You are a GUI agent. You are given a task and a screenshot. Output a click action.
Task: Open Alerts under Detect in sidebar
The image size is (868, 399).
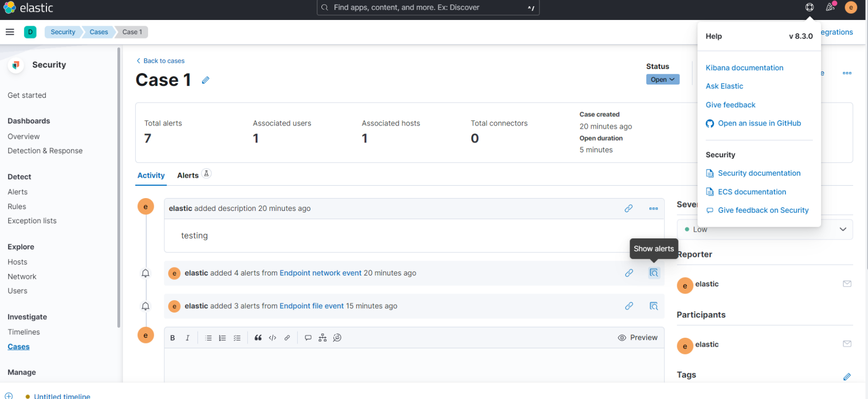[x=18, y=192]
